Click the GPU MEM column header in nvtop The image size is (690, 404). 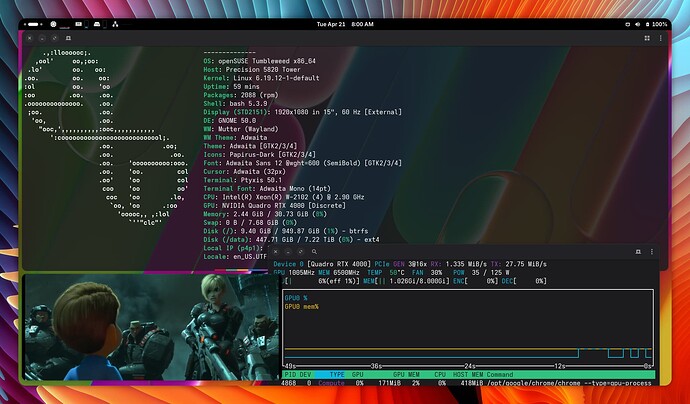coord(406,375)
